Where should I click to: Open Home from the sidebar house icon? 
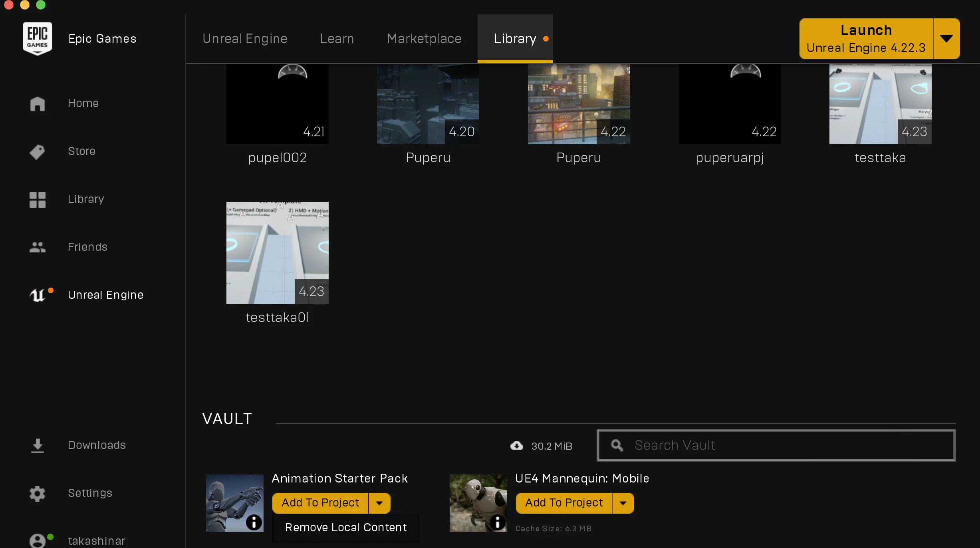[38, 103]
